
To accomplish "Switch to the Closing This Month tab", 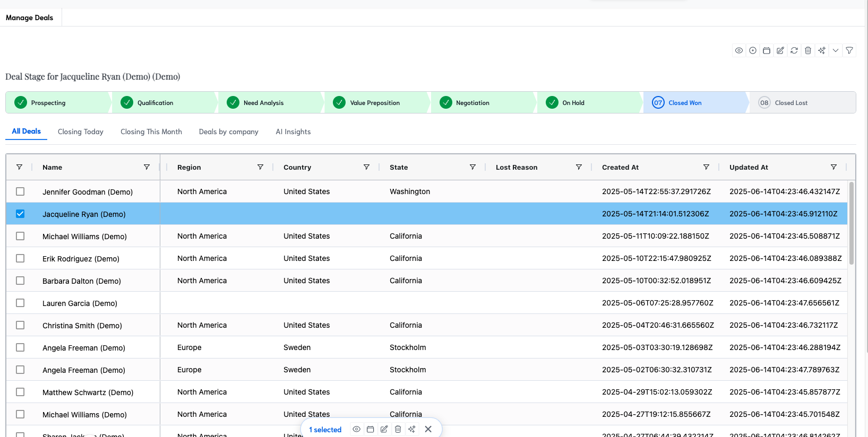I will (151, 132).
